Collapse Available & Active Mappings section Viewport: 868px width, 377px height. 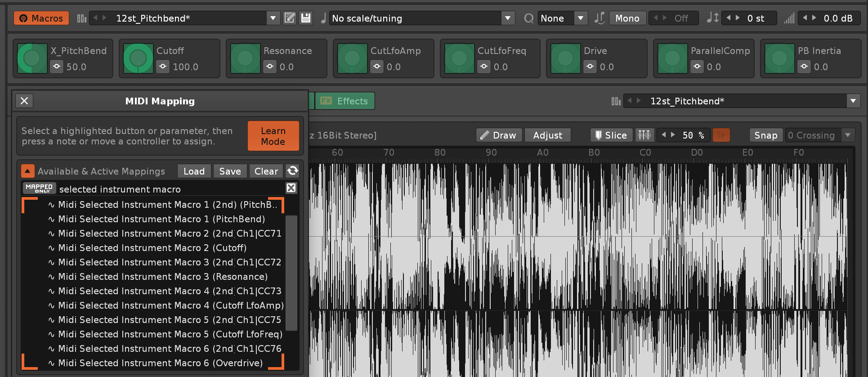[x=28, y=171]
